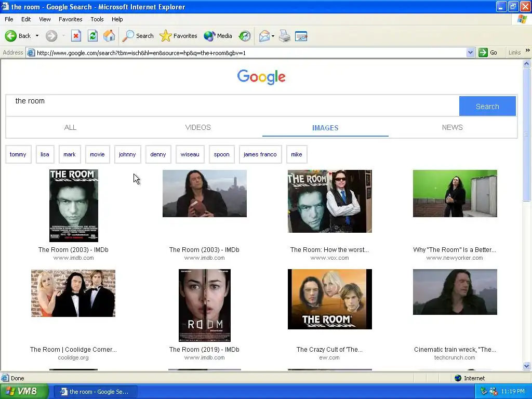Click the denny suggestion chip

click(x=158, y=154)
